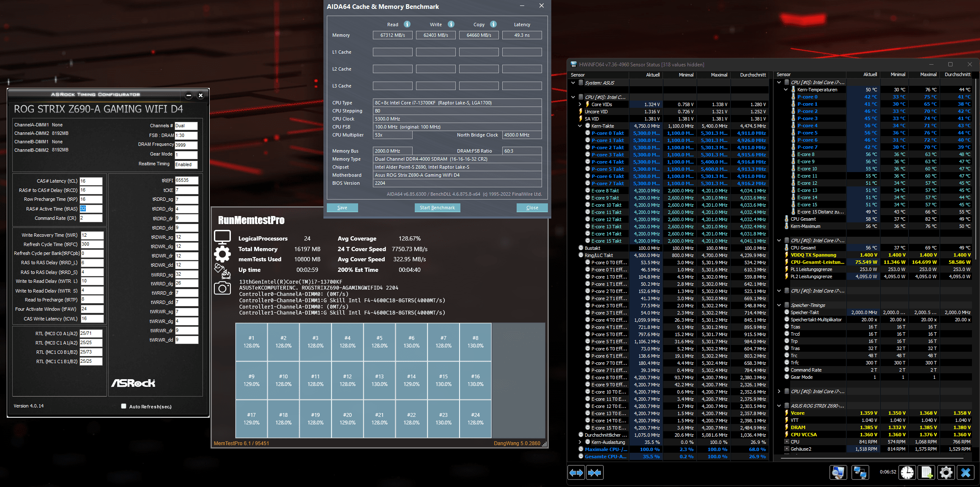The width and height of the screenshot is (980, 487).
Task: Open RunMemtestPro monitor icon
Action: click(x=222, y=237)
